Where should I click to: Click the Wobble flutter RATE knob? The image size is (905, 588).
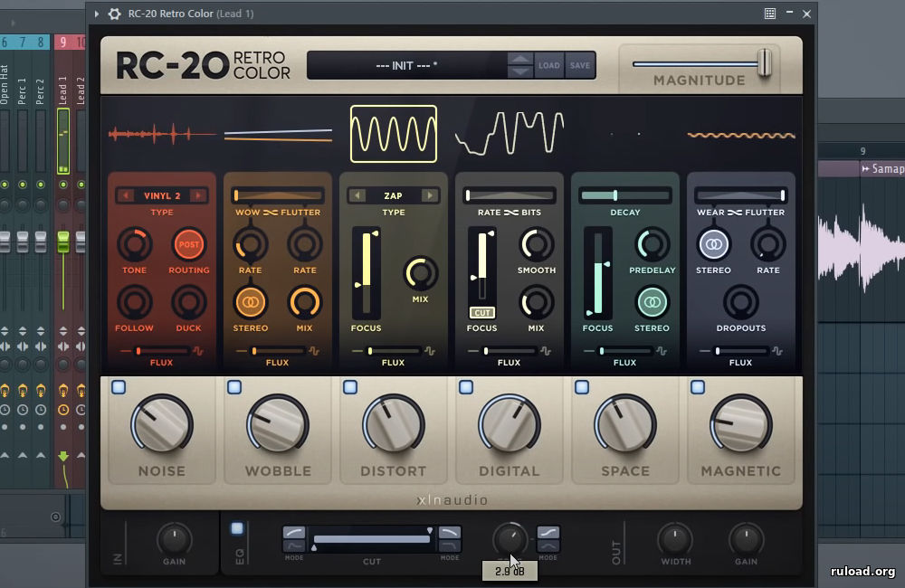click(305, 244)
